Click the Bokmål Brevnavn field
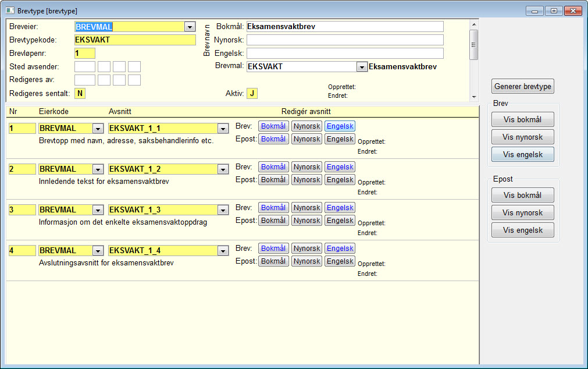 point(345,27)
